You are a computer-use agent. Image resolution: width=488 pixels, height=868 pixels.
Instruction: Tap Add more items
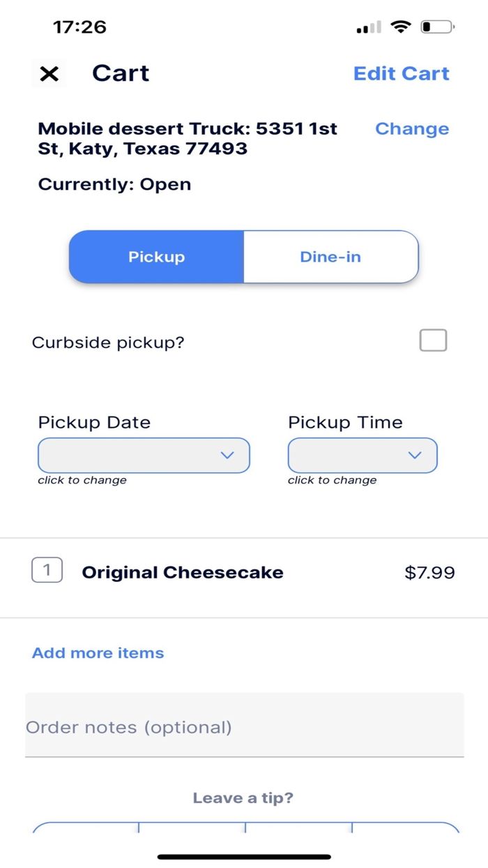[x=98, y=653]
